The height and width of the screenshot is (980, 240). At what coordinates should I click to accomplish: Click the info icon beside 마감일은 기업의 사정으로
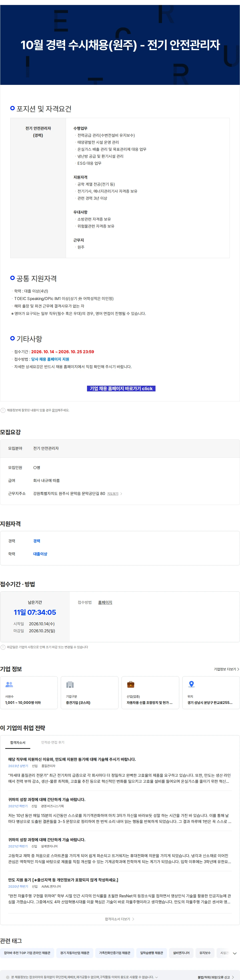[3, 647]
